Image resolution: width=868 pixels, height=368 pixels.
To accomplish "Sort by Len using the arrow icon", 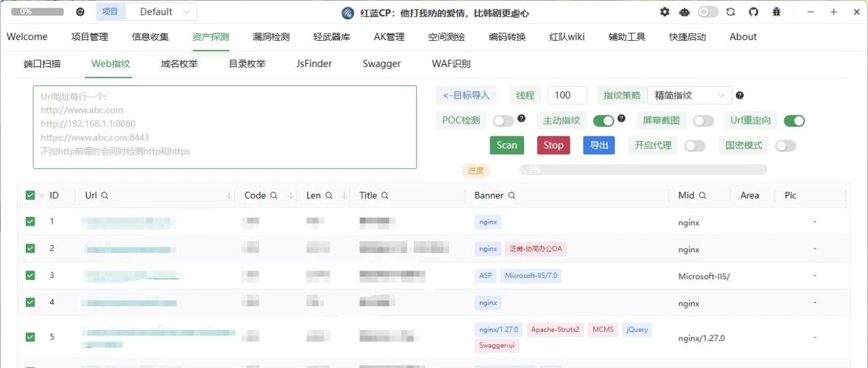I will (345, 196).
